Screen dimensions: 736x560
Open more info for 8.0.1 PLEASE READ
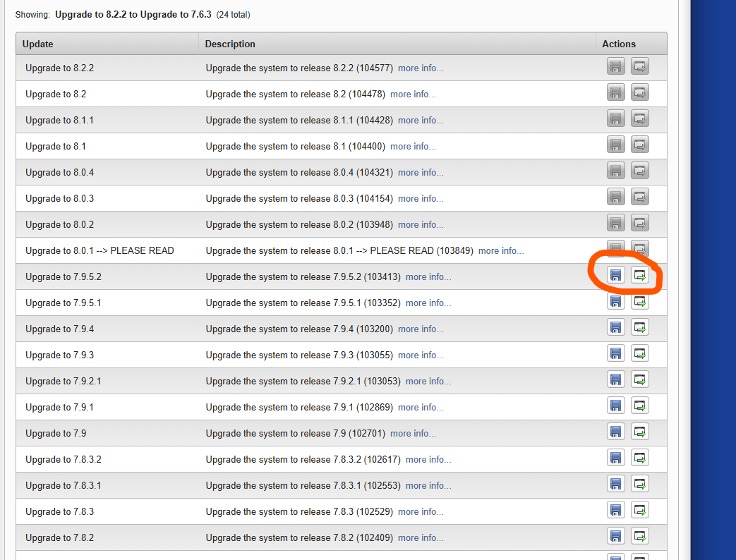(501, 251)
